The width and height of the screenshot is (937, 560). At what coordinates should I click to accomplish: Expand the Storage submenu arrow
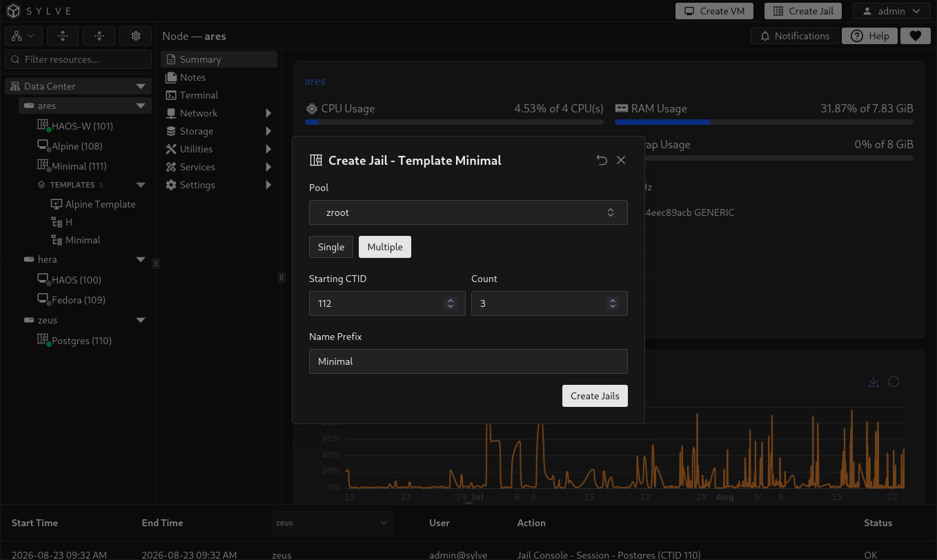click(268, 131)
